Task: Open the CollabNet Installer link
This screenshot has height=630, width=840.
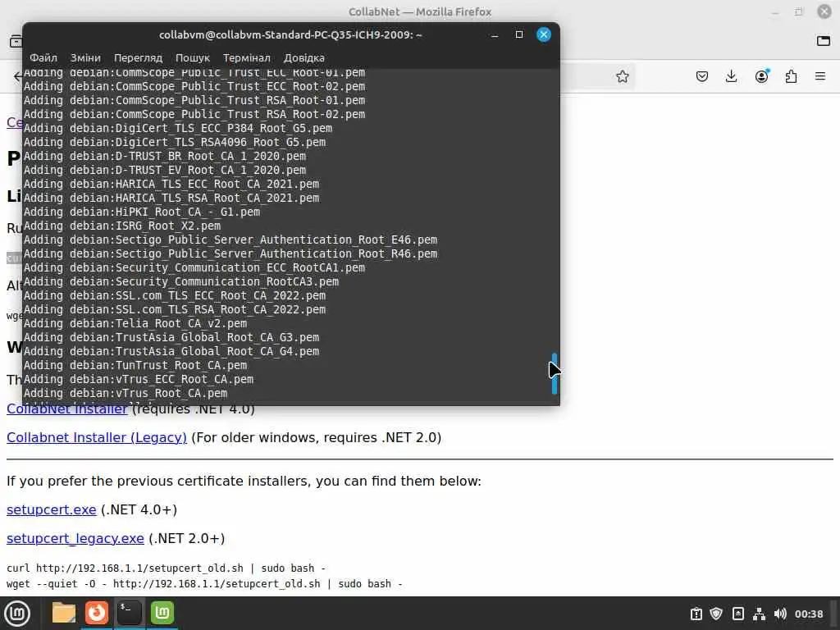Action: [x=67, y=410]
